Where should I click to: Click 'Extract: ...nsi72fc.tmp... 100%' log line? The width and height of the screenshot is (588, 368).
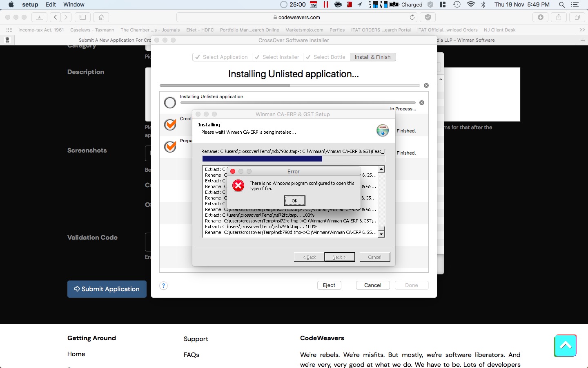pos(260,215)
